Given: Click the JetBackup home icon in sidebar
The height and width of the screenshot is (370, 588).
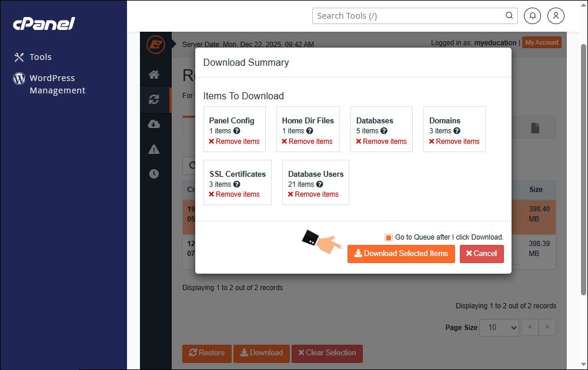Looking at the screenshot, I should (154, 75).
